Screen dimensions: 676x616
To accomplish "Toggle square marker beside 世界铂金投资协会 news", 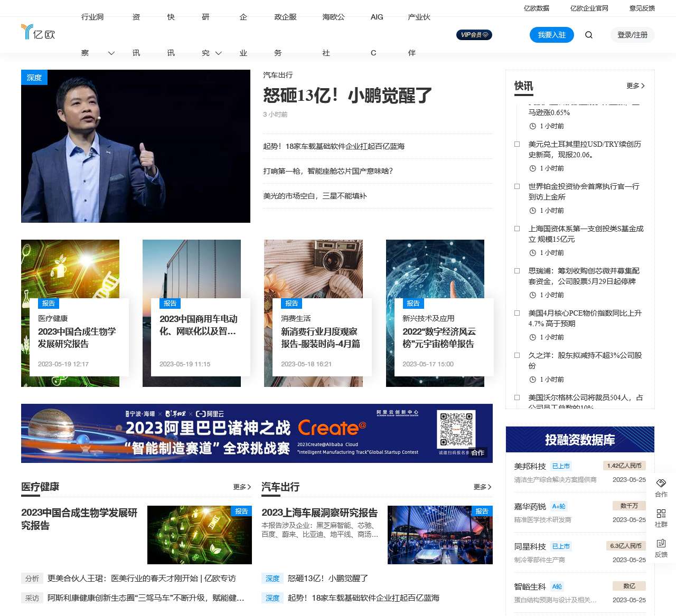I will (517, 186).
